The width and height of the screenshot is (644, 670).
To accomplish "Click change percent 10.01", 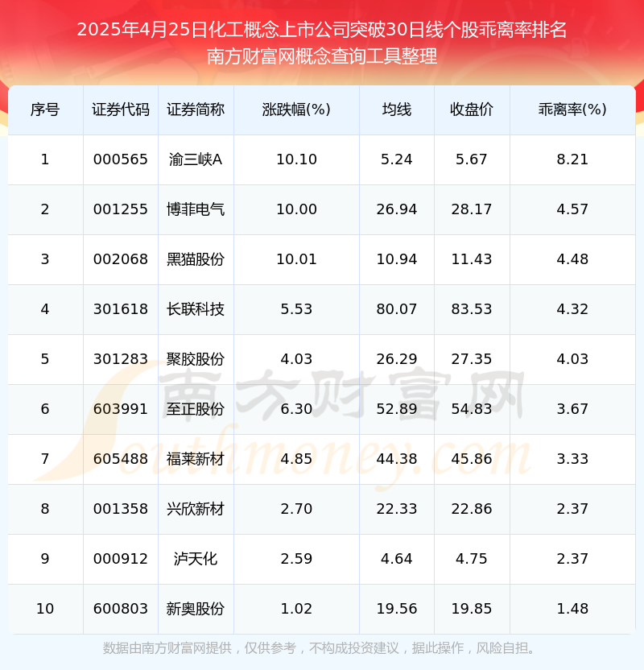I will (x=296, y=259).
